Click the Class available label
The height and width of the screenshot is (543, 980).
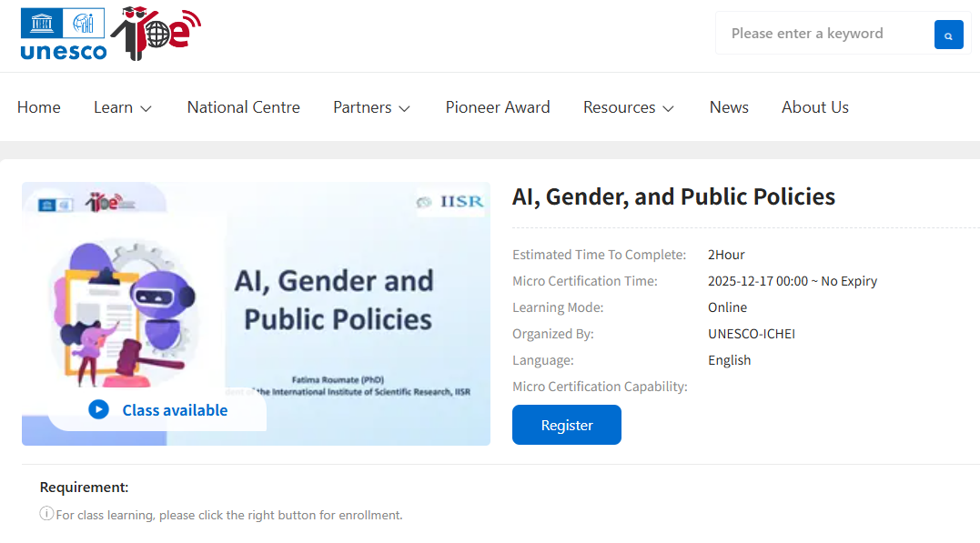[x=175, y=410]
